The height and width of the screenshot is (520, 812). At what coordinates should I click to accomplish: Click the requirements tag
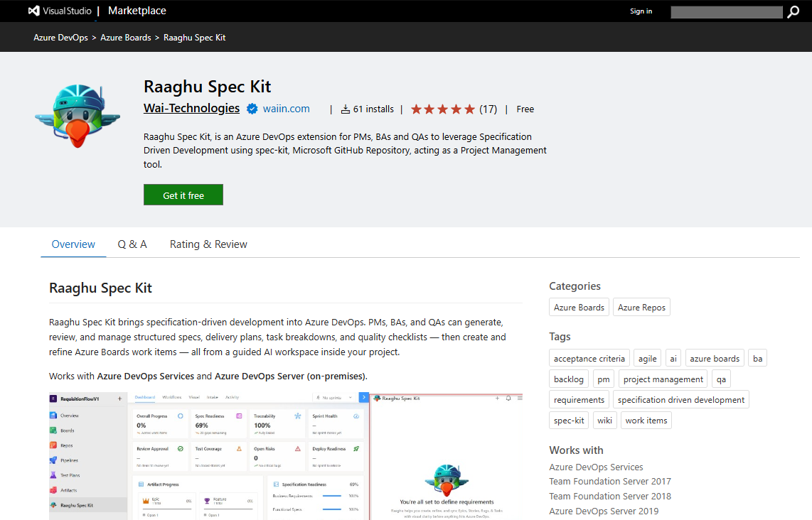[x=579, y=400]
